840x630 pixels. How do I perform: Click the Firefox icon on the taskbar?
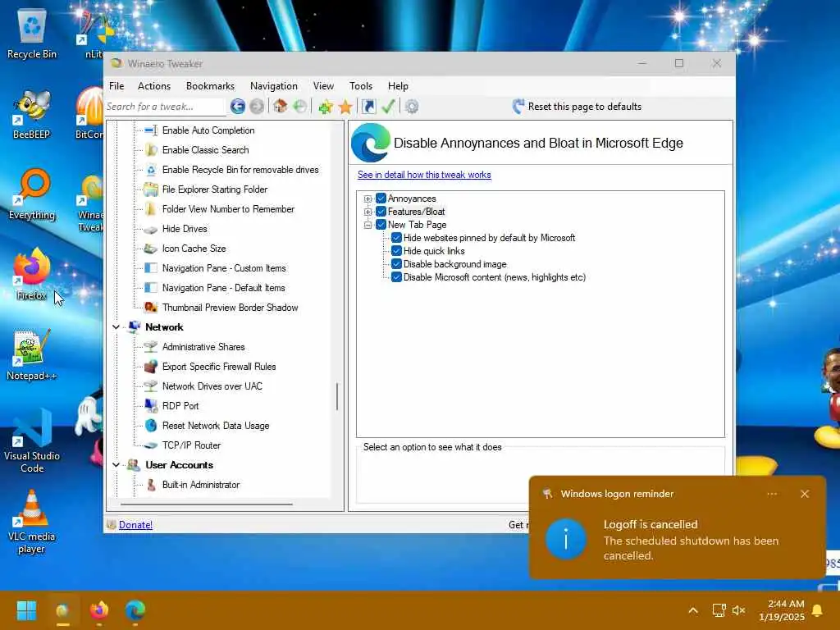[99, 609]
